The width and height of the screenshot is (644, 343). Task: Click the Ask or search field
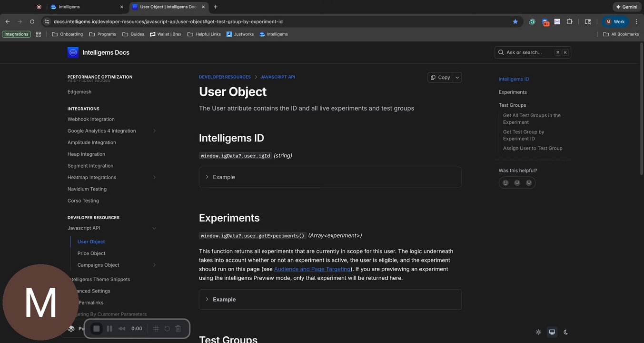[x=528, y=52]
